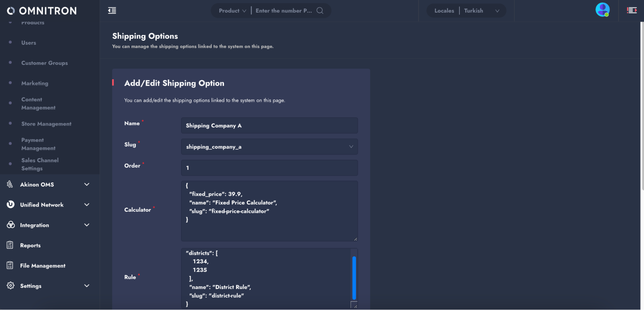Click the Settings gear icon
644x310 pixels.
point(11,286)
